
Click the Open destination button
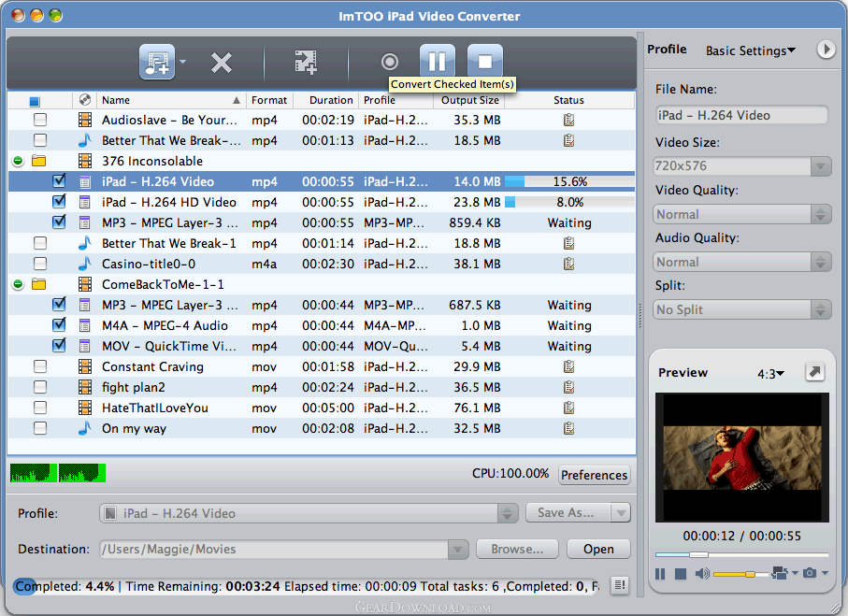click(598, 549)
